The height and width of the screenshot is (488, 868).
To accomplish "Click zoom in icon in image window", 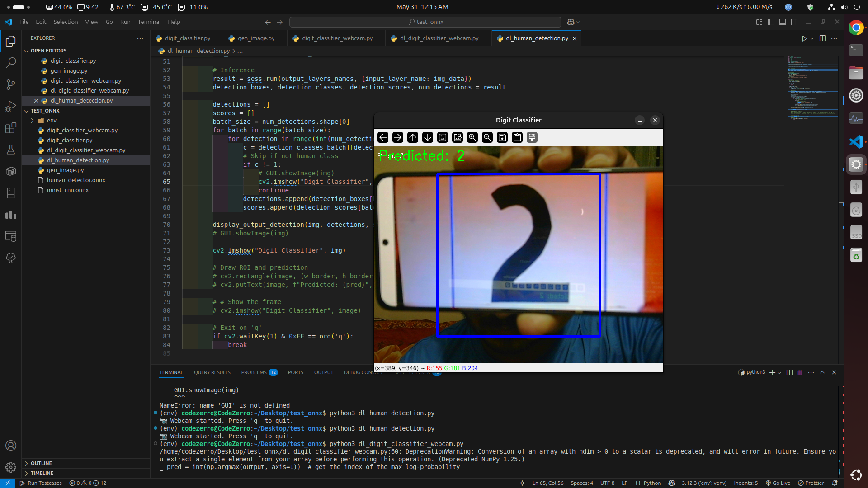I will tap(472, 137).
